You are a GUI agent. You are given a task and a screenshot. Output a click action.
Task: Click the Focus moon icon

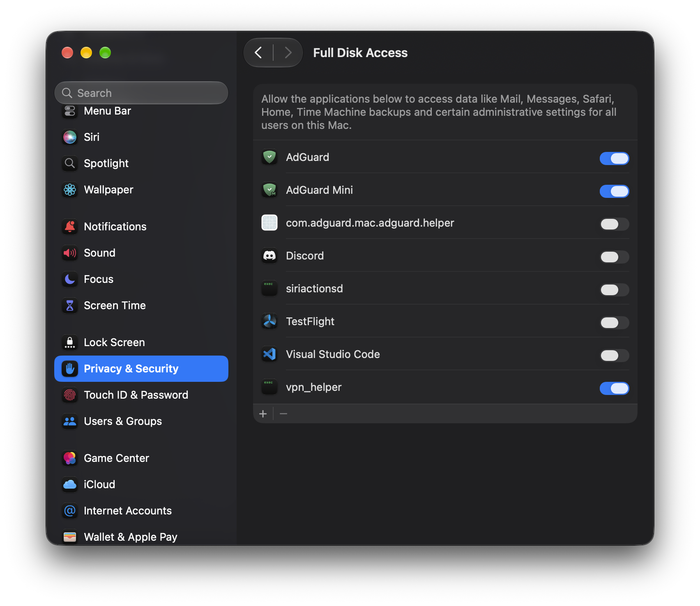pyautogui.click(x=70, y=279)
